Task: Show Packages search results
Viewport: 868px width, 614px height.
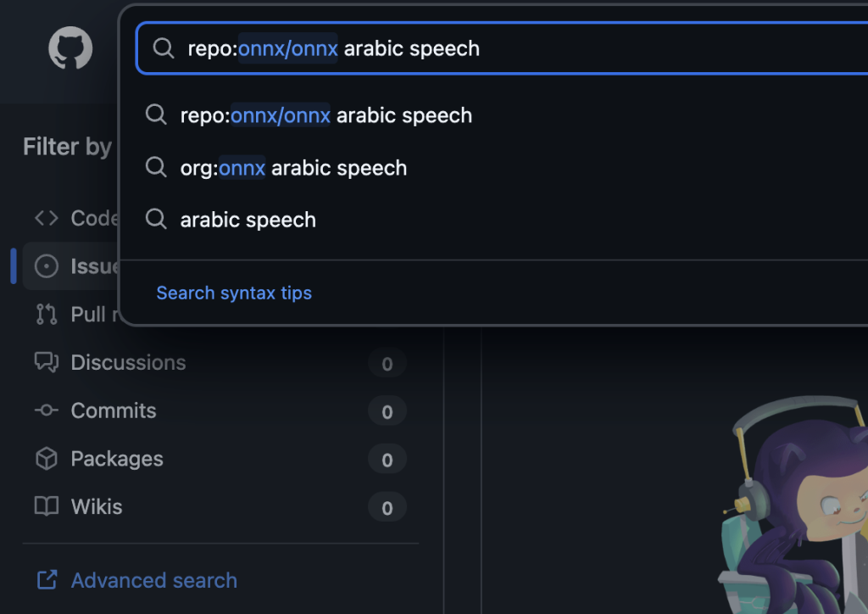Action: click(x=117, y=459)
